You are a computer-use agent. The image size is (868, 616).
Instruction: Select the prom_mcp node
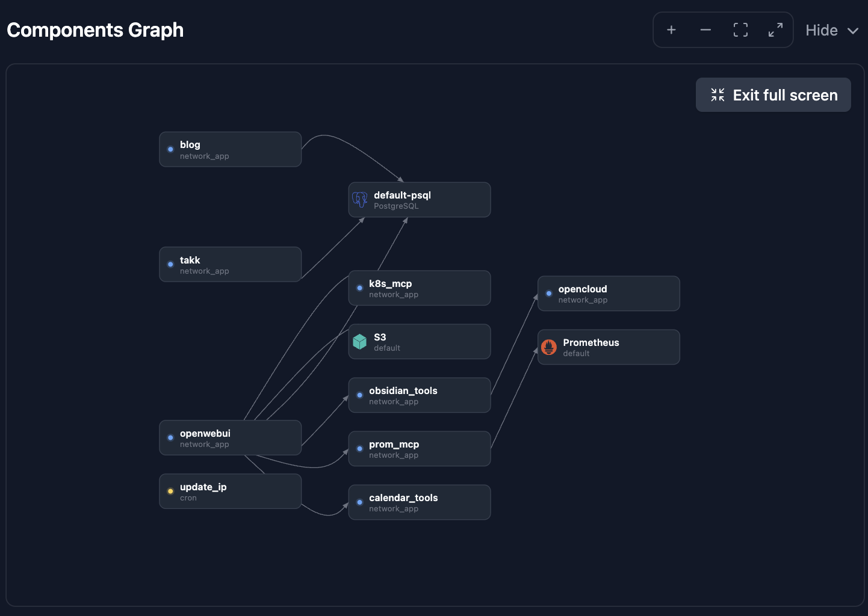coord(420,449)
